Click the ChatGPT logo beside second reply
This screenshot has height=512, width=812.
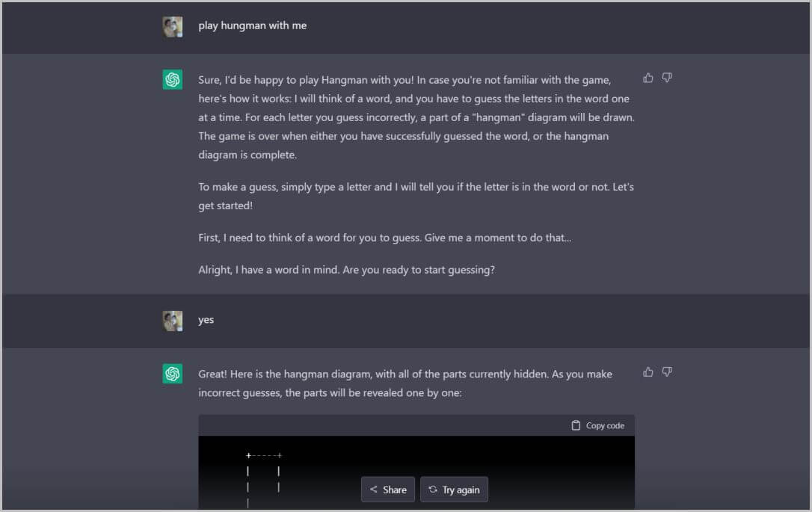pyautogui.click(x=173, y=373)
